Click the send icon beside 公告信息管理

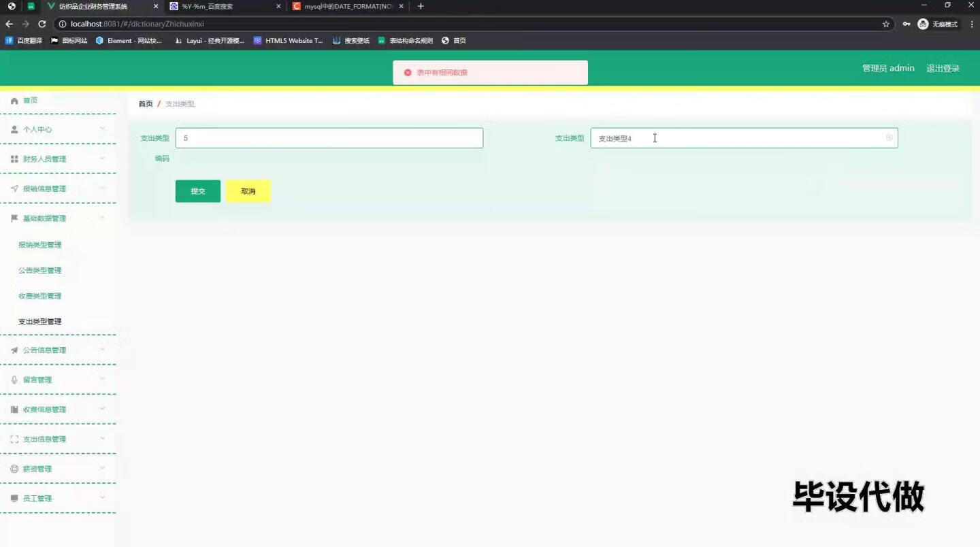click(x=14, y=350)
